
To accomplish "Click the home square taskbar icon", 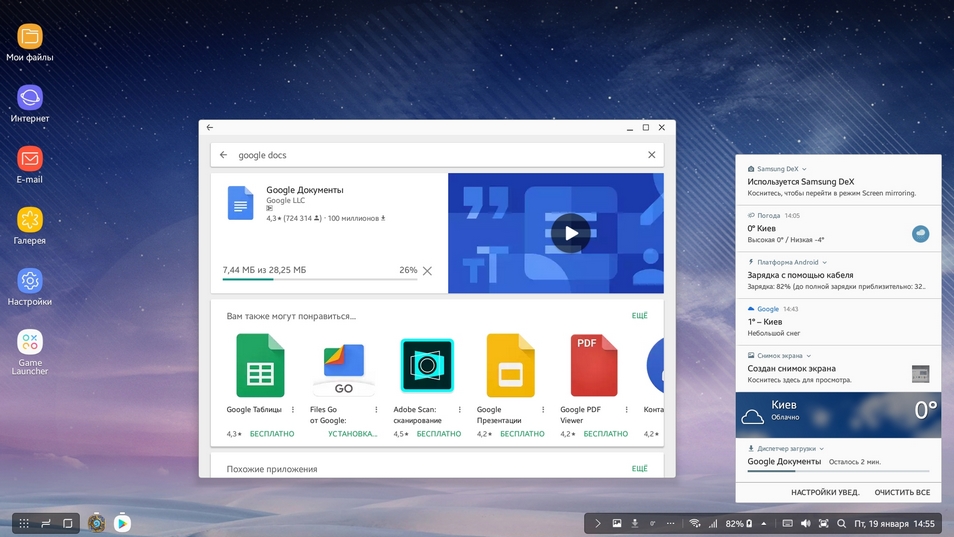I will pos(68,523).
